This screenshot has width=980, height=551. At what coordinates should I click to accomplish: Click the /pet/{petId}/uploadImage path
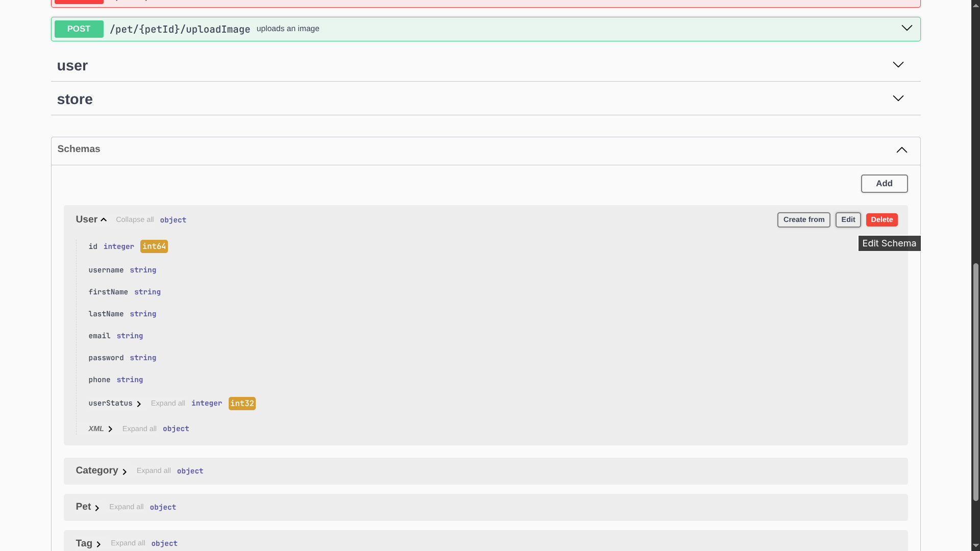[180, 30]
